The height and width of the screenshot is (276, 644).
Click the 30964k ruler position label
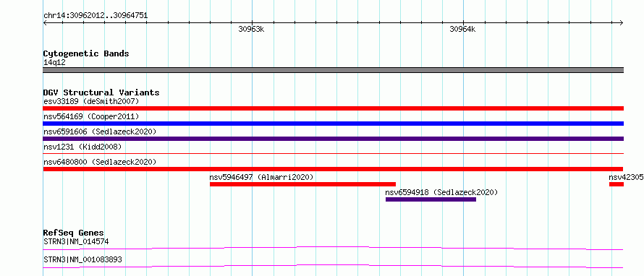462,29
